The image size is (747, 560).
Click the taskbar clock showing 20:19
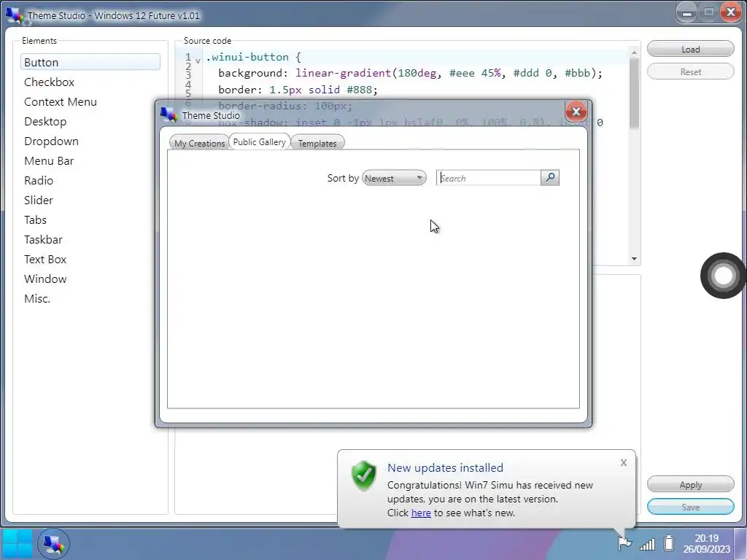click(706, 543)
